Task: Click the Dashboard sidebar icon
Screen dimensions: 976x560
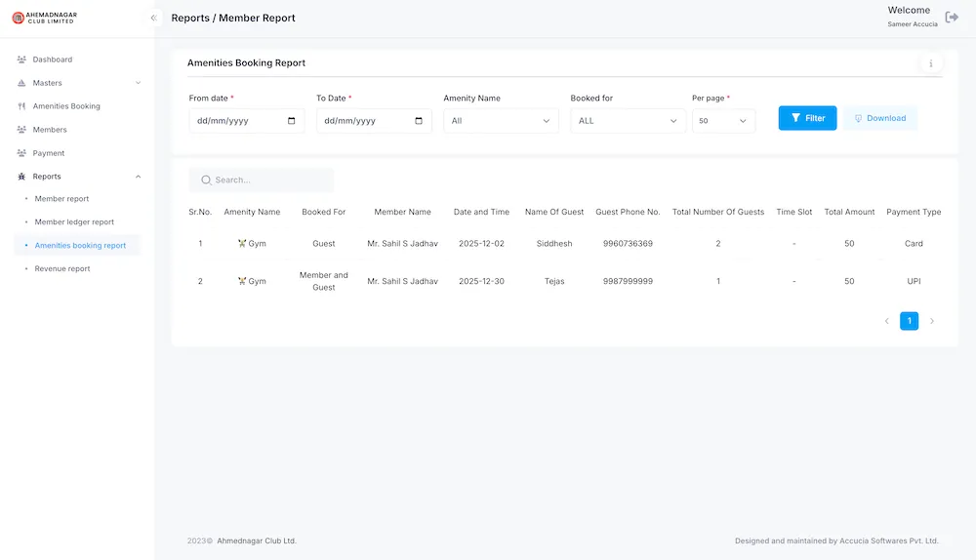Action: pyautogui.click(x=21, y=60)
